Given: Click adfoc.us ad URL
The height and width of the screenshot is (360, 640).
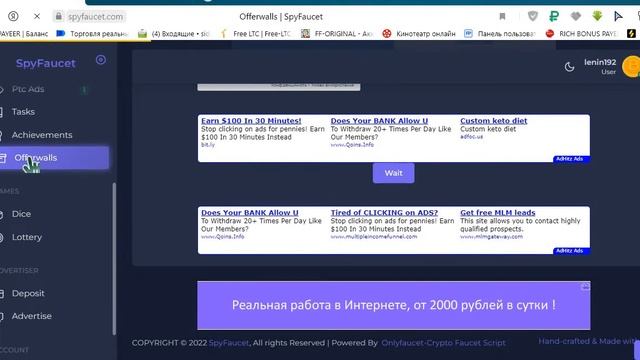Looking at the screenshot, I should [471, 137].
